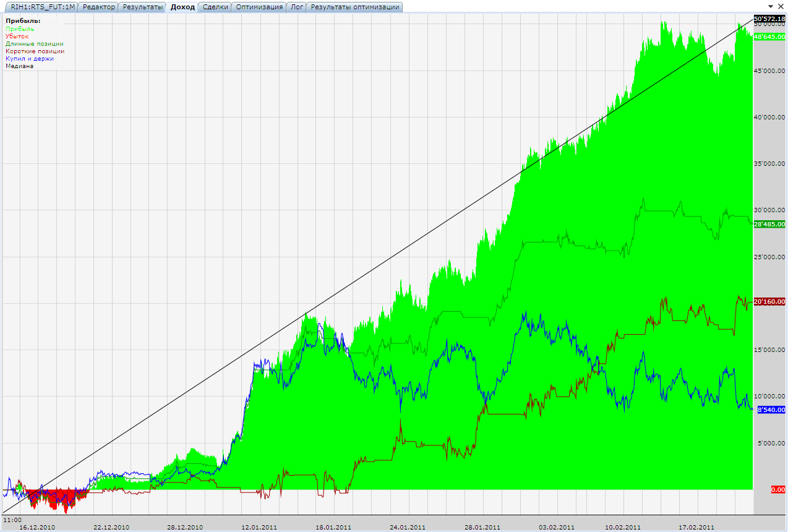The height and width of the screenshot is (532, 788).
Task: Click the 25'000.00 axis label
Action: [769, 257]
